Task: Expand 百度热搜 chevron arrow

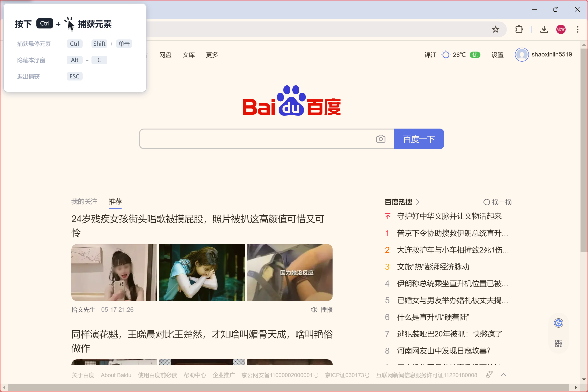Action: pos(417,202)
